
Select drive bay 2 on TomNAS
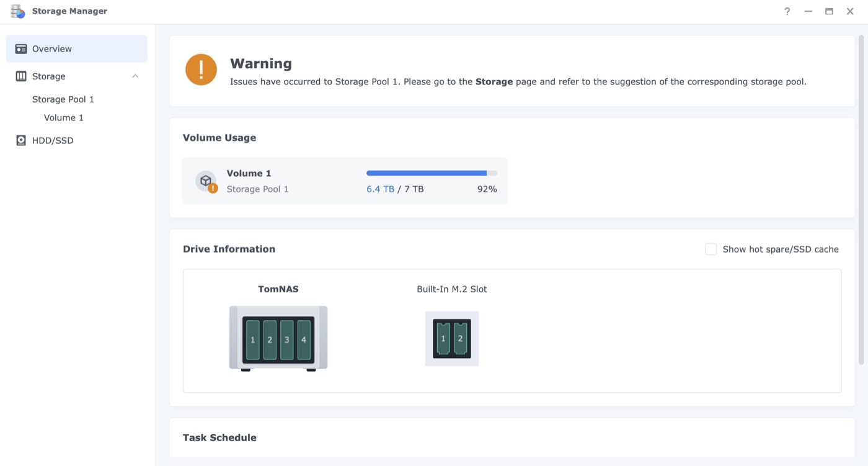(270, 339)
